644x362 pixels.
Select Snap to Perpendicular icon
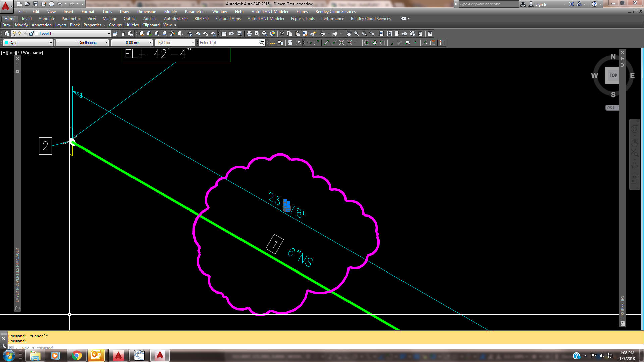pyautogui.click(x=392, y=43)
